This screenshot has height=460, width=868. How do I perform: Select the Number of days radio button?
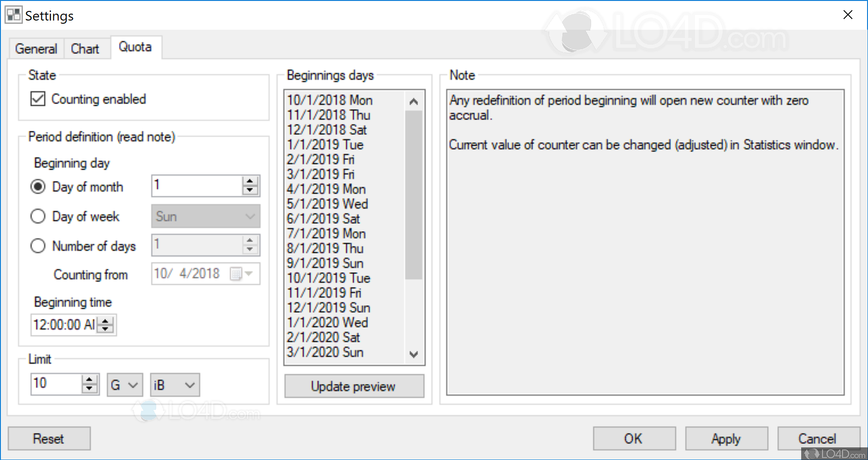[38, 246]
